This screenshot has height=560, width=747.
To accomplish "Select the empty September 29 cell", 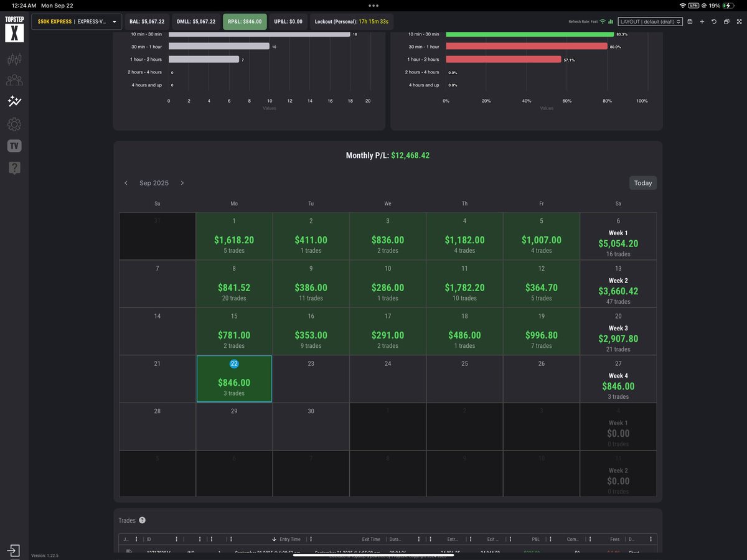I will click(x=234, y=426).
